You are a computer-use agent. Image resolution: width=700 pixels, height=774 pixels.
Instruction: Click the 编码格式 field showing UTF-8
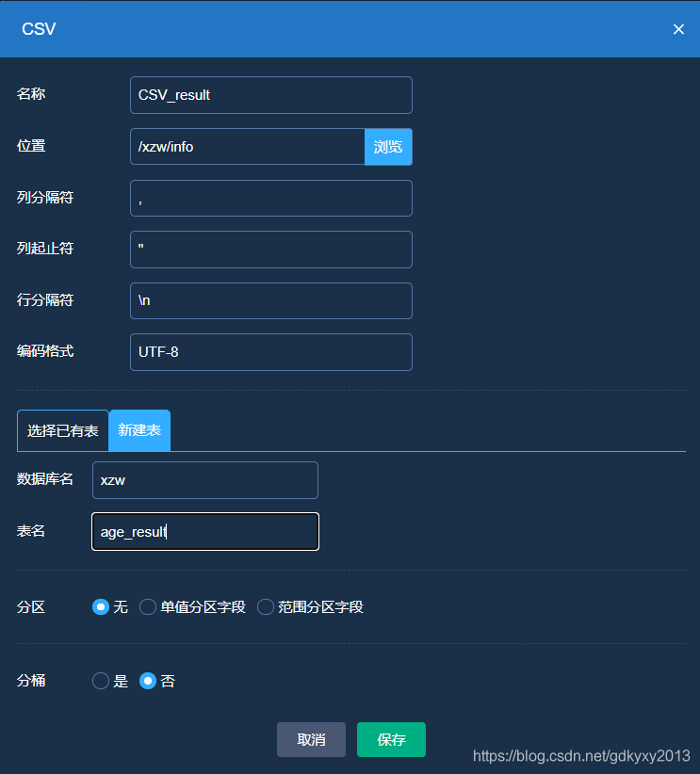tap(271, 352)
